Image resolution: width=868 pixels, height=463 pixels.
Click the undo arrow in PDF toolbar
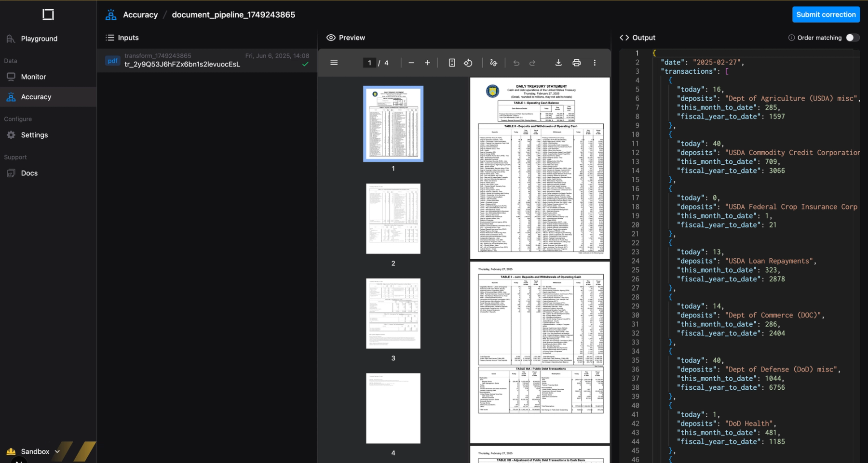[516, 63]
